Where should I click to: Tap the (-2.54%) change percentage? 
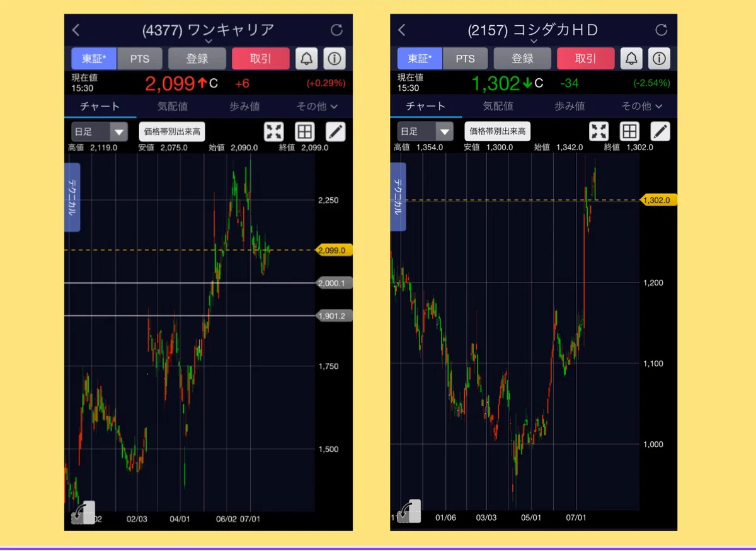point(651,83)
